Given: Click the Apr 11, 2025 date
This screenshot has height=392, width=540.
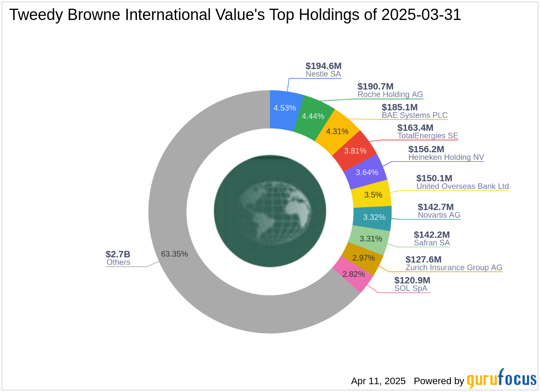Looking at the screenshot, I should 378,381.
